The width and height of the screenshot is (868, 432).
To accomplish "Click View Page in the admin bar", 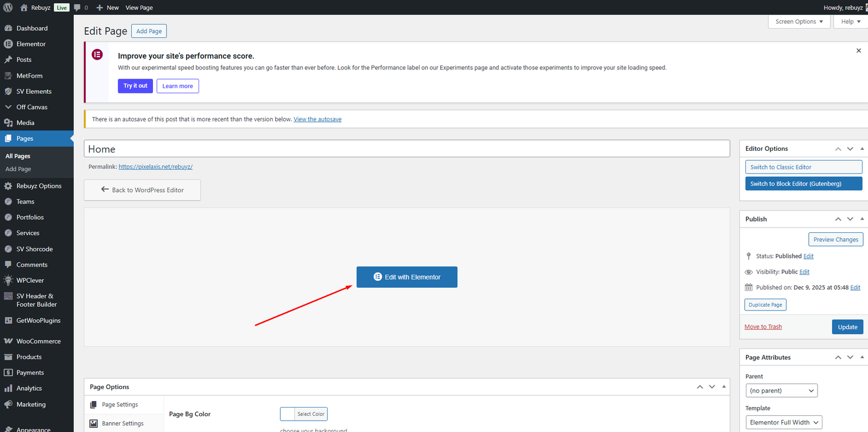I will 139,8.
